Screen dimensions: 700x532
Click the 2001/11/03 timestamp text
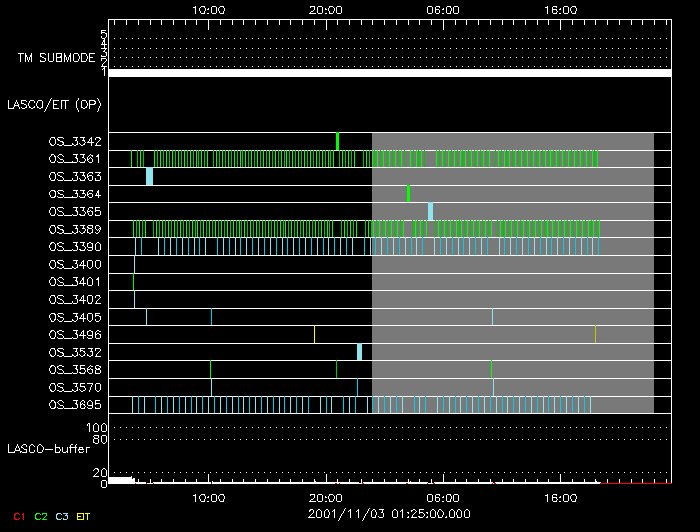[x=388, y=514]
